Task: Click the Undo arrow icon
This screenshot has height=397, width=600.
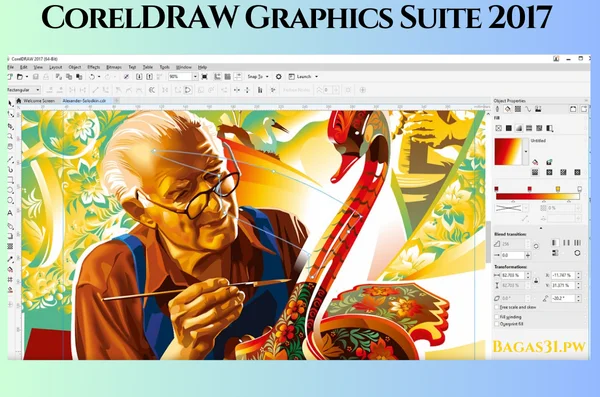Action: pyautogui.click(x=92, y=77)
